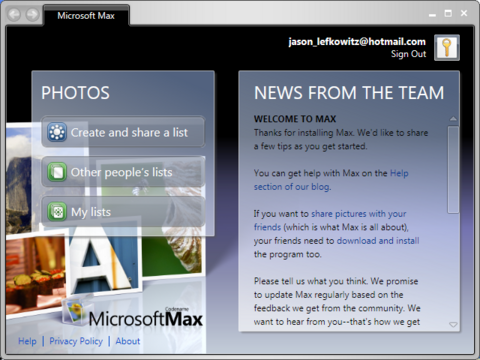Click the WELCOME TO MAX heading
Viewport: 480px width, 360px height.
295,119
